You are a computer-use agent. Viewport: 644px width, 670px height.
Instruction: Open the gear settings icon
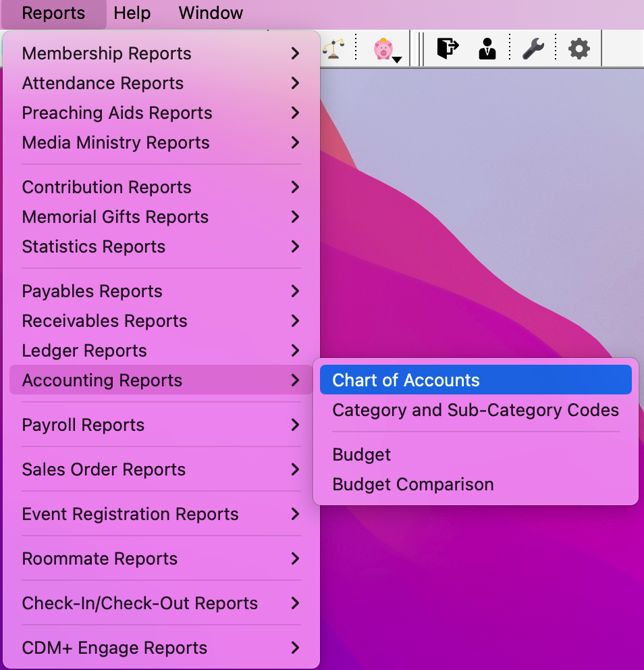(579, 49)
